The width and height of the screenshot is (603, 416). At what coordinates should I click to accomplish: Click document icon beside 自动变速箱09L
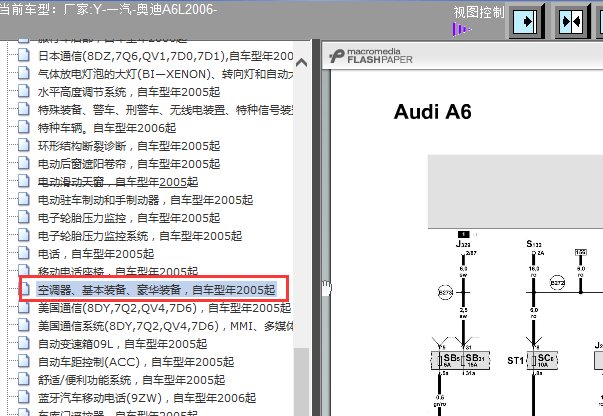pos(23,343)
